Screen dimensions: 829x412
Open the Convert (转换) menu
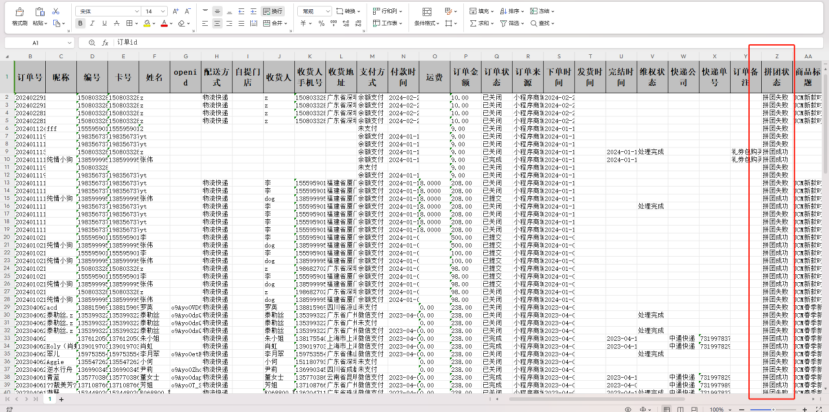(x=348, y=11)
